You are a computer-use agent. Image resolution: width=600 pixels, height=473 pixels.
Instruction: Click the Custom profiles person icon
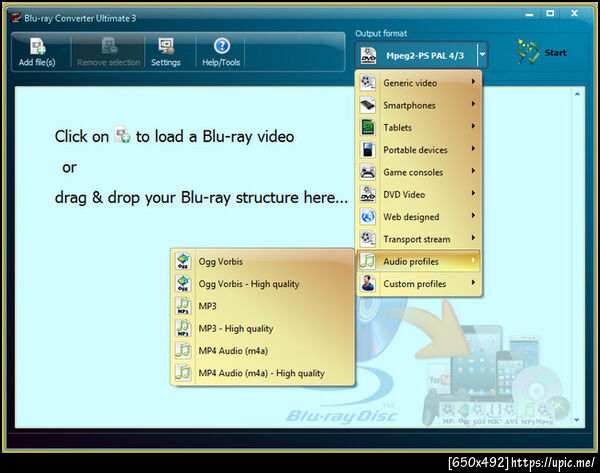(x=368, y=284)
